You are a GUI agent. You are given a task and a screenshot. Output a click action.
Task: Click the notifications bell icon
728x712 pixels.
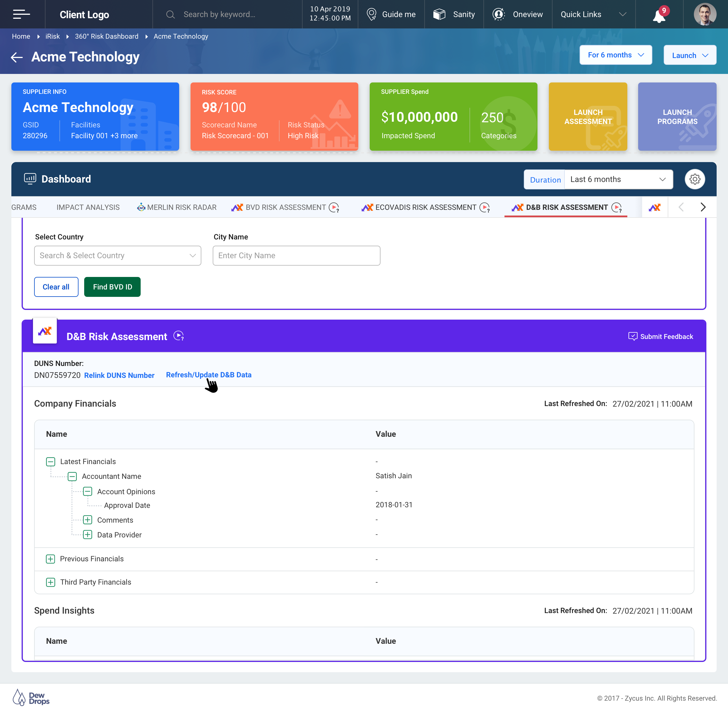[x=659, y=16]
